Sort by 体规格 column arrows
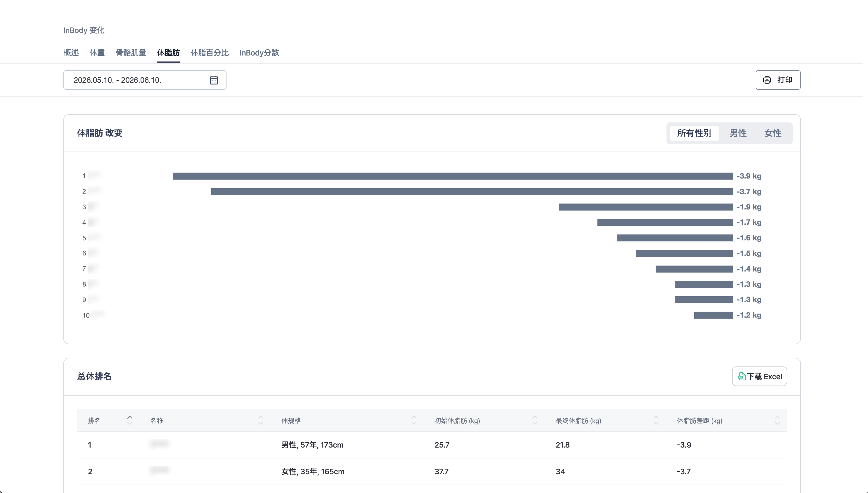Screen dimensions: 868x493 (x=414, y=420)
